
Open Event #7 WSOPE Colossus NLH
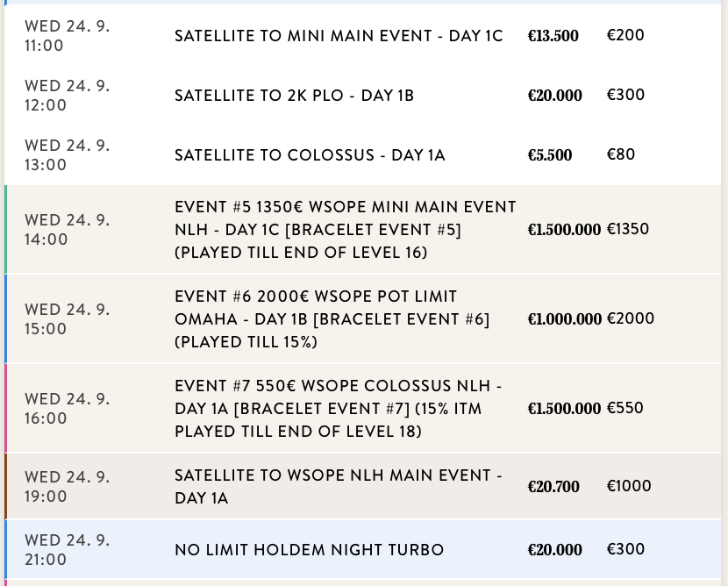click(338, 409)
